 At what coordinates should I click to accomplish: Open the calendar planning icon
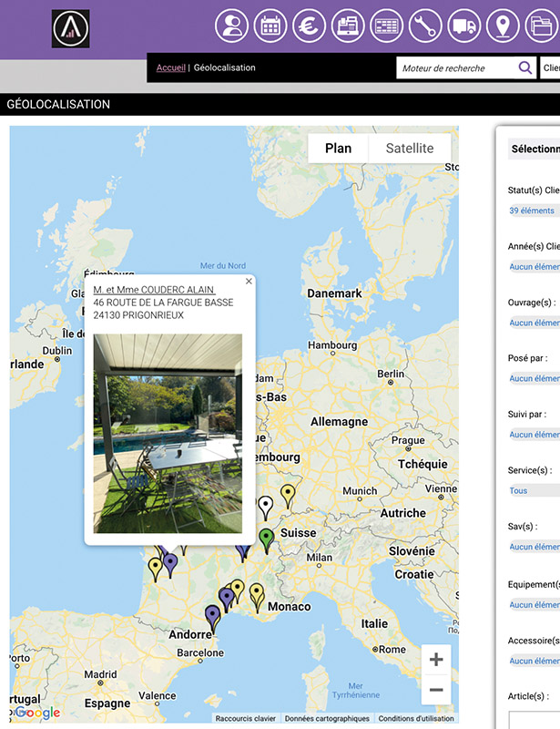pyautogui.click(x=270, y=26)
